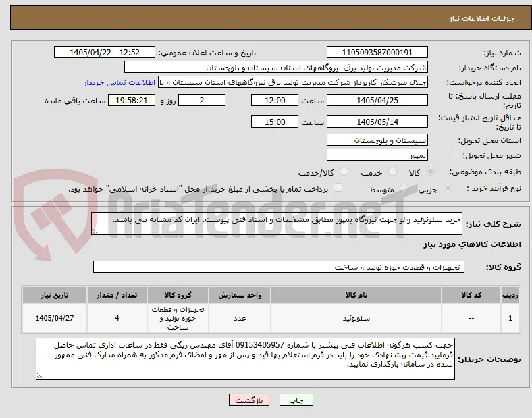
Task: Click the جزئیات اطلاعات نیاز header title
Action: pos(482,18)
